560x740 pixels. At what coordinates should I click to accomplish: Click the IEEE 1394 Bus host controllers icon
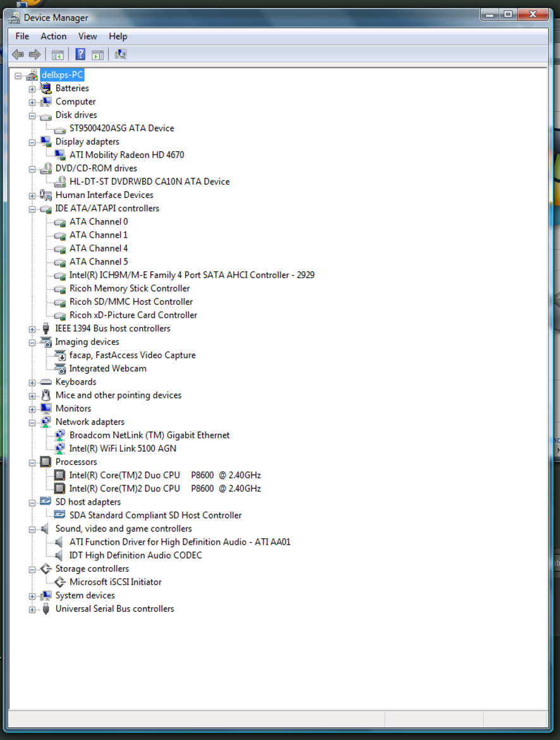[46, 328]
